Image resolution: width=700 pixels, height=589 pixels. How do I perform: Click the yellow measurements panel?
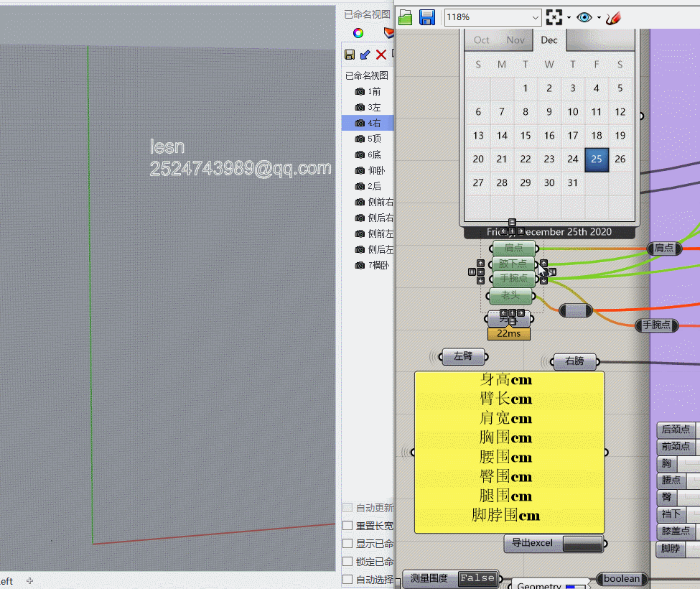tap(509, 453)
